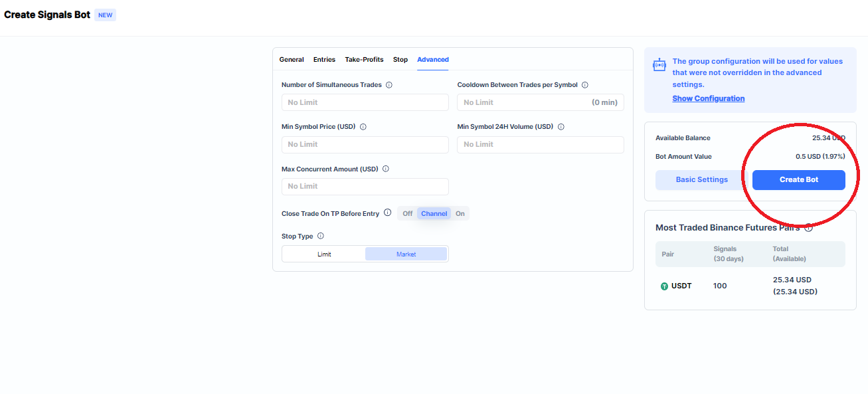The height and width of the screenshot is (394, 868).
Task: Click info icon next to Number of Simultaneous Trades
Action: coord(389,85)
